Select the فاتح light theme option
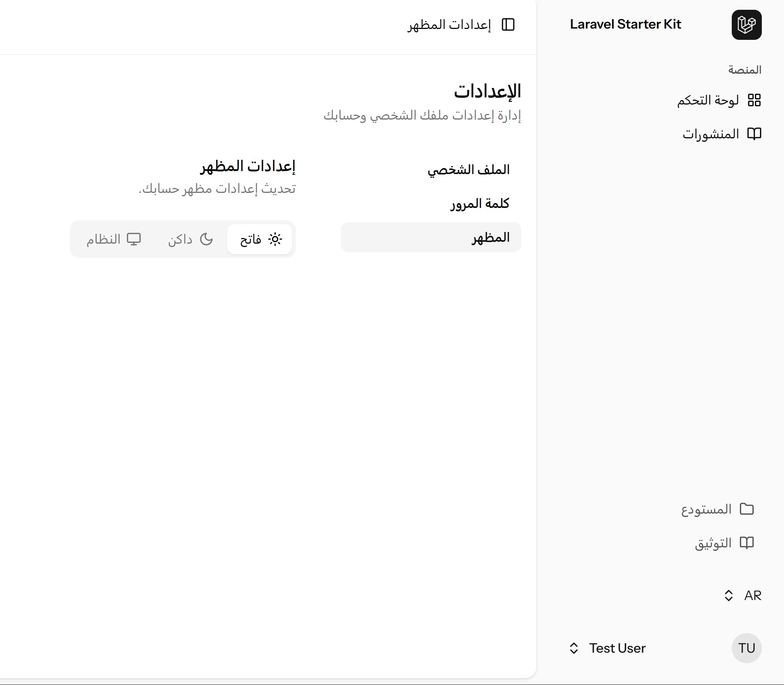The width and height of the screenshot is (784, 685). click(259, 239)
